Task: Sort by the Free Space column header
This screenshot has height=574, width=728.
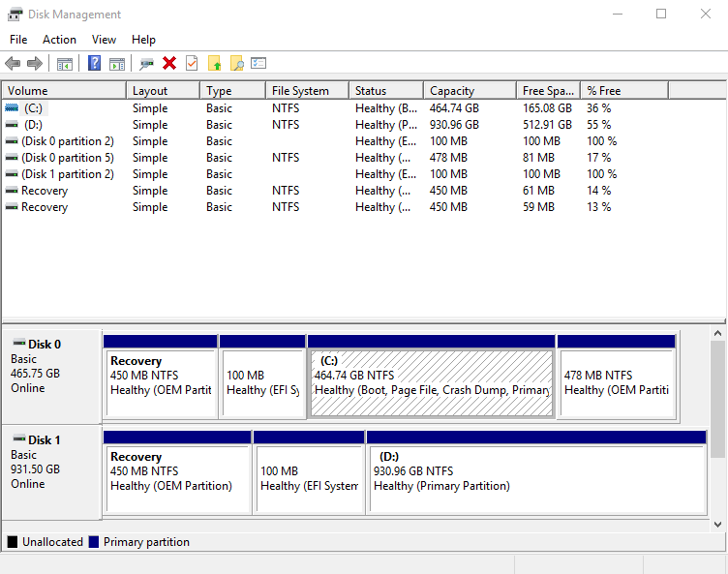Action: click(x=548, y=91)
